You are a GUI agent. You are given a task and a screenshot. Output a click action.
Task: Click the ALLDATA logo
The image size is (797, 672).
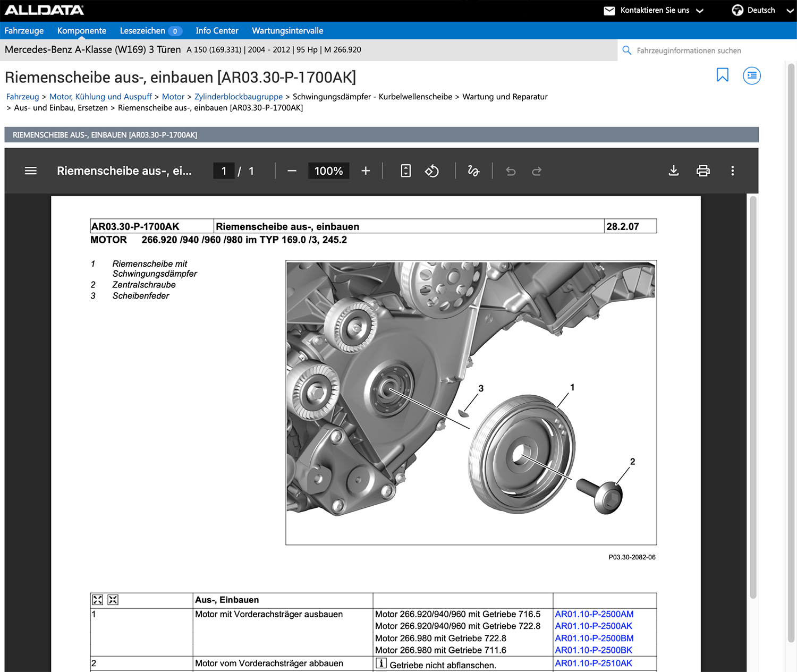44,10
